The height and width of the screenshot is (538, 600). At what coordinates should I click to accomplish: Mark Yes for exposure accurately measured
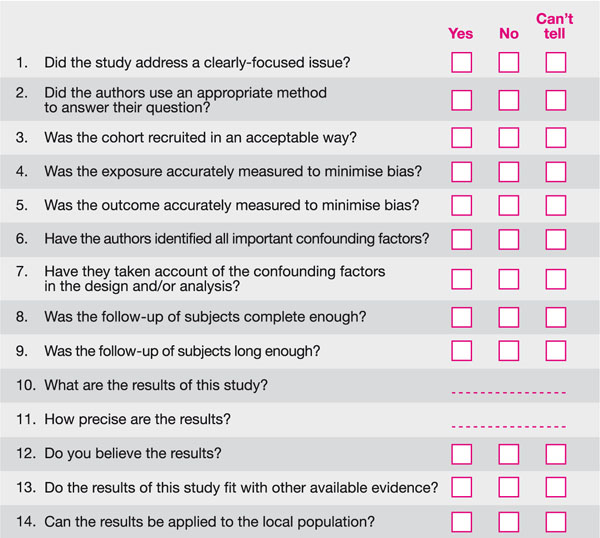coord(461,171)
